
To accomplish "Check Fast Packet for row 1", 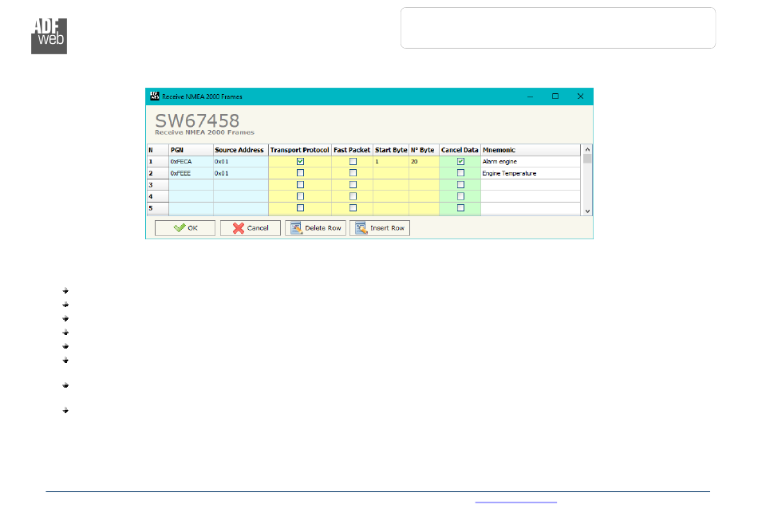I will [x=353, y=161].
